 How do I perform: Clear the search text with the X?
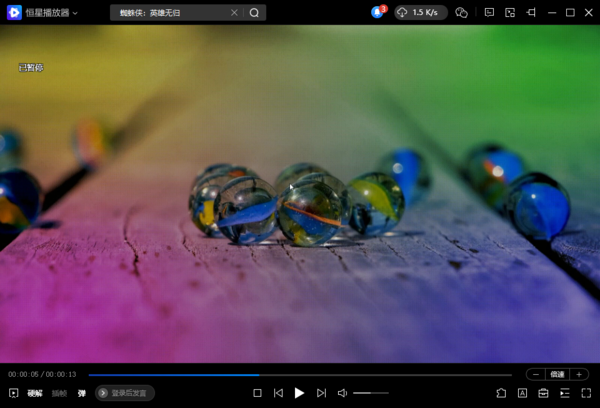coord(234,13)
